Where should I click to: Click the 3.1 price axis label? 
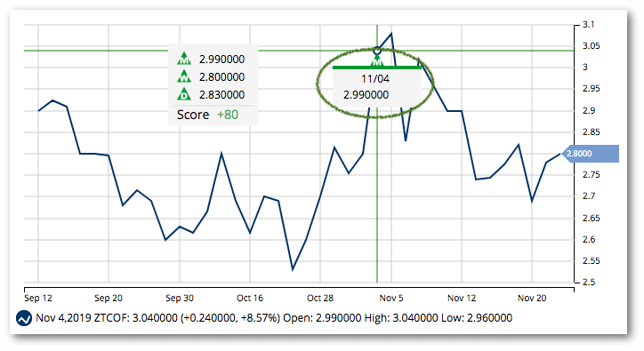pyautogui.click(x=589, y=25)
